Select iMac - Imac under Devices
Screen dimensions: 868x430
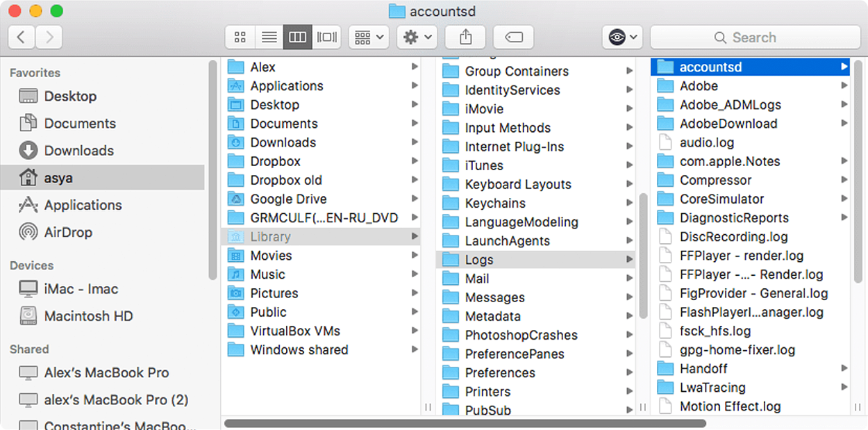pos(103,289)
